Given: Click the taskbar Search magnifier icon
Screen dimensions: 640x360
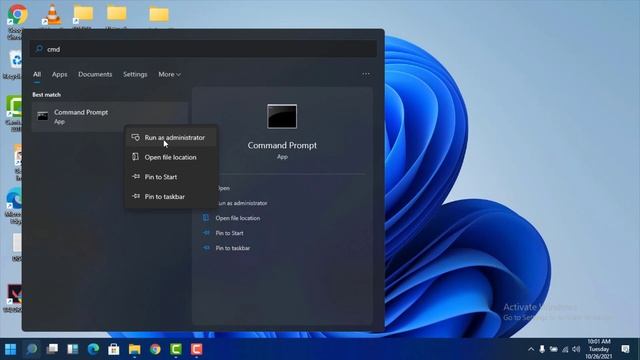Looking at the screenshot, I should [31, 349].
